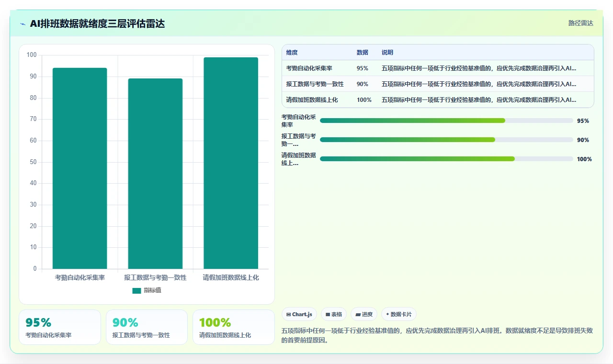Click the 95% label beside first progress bar
The image size is (613, 364).
[583, 121]
